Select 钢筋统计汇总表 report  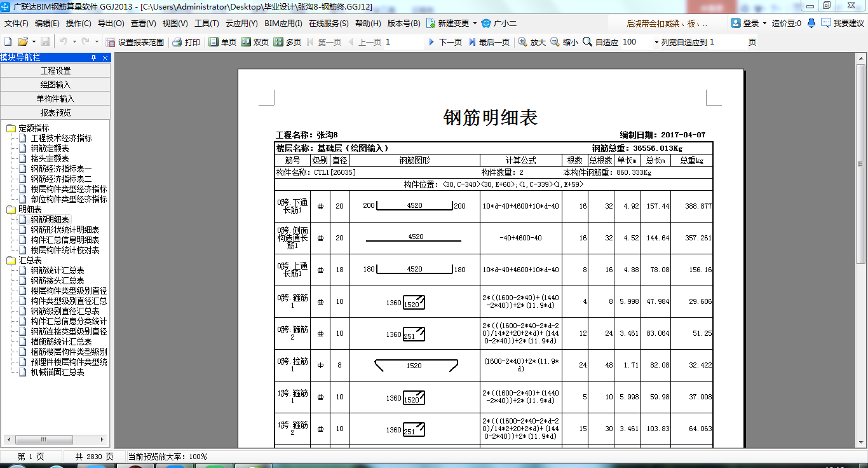(x=57, y=270)
